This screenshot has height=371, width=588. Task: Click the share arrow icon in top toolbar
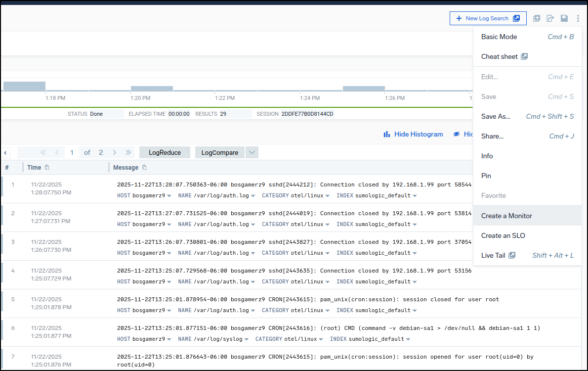[x=550, y=18]
